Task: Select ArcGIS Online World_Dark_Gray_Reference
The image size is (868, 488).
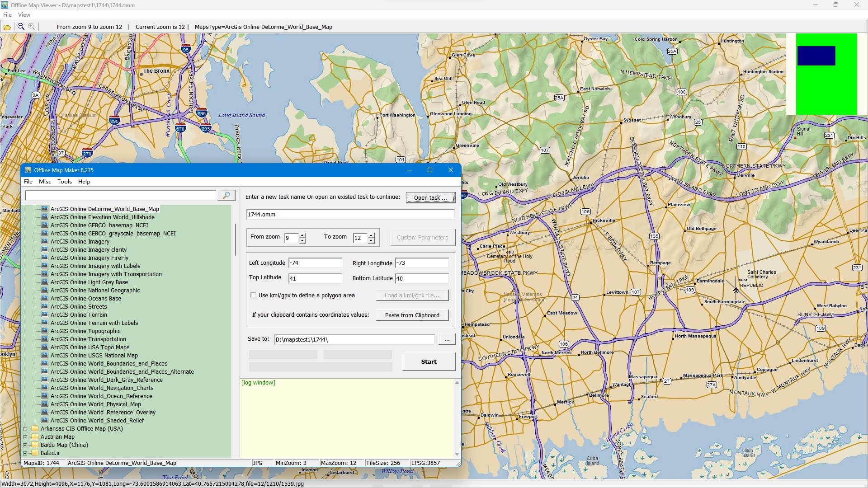Action: click(x=106, y=380)
